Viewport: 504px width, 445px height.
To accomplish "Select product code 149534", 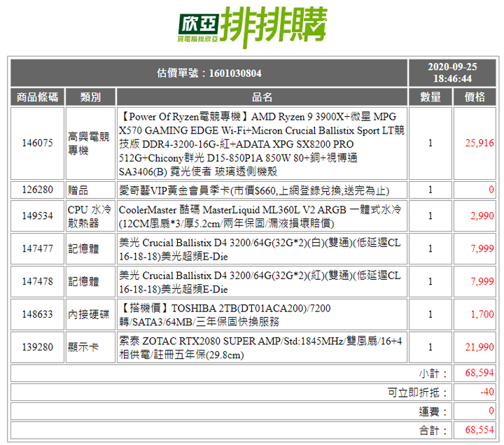I will tap(37, 216).
